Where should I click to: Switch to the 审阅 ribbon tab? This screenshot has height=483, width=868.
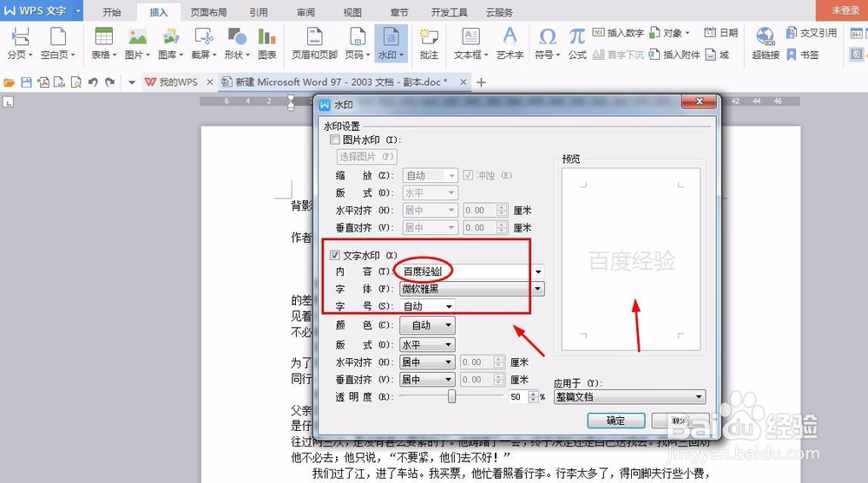tap(305, 12)
